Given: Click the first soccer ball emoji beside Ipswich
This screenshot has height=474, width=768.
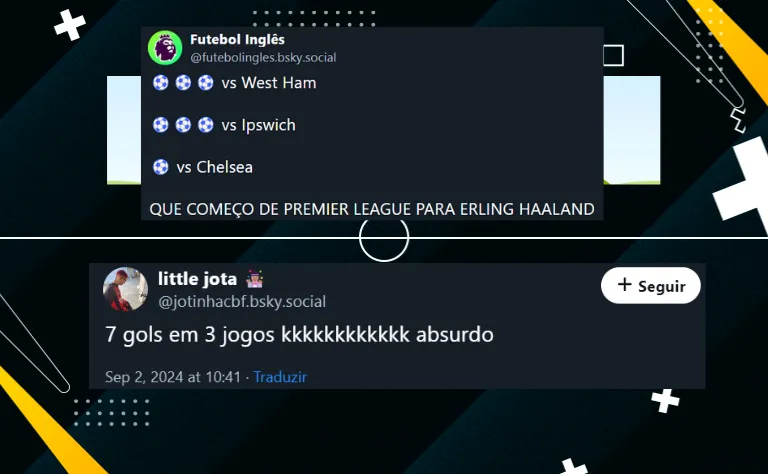Looking at the screenshot, I should (x=161, y=125).
